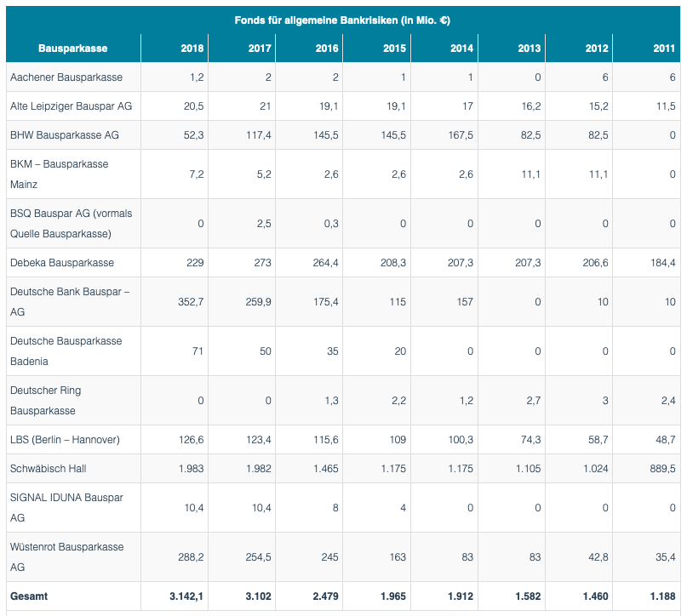687x616 pixels.
Task: Click the 'Deutsche Bank Bauspar – AG' row name
Action: click(x=70, y=302)
